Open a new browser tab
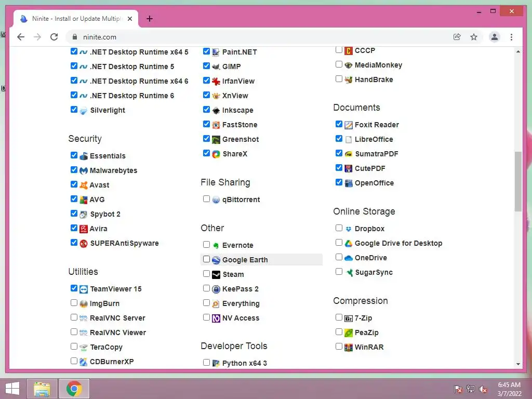The image size is (532, 399). click(x=150, y=19)
